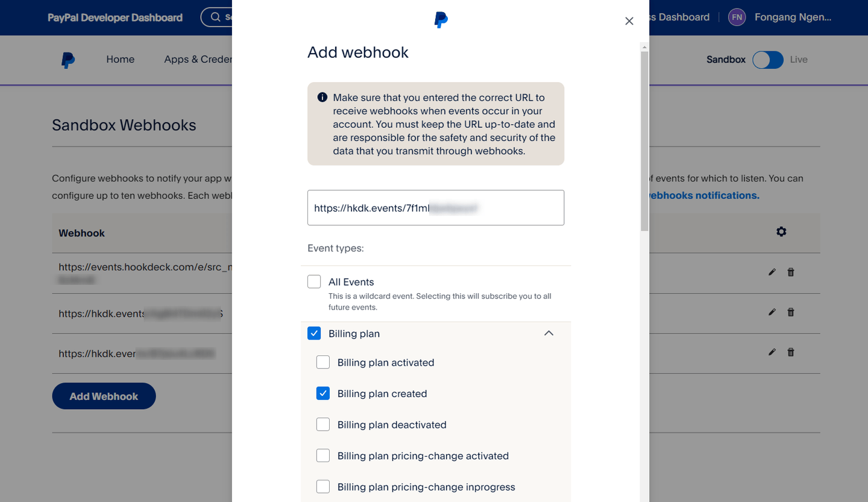This screenshot has height=502, width=868.
Task: Enable the All Events wildcard checkbox
Action: 314,281
